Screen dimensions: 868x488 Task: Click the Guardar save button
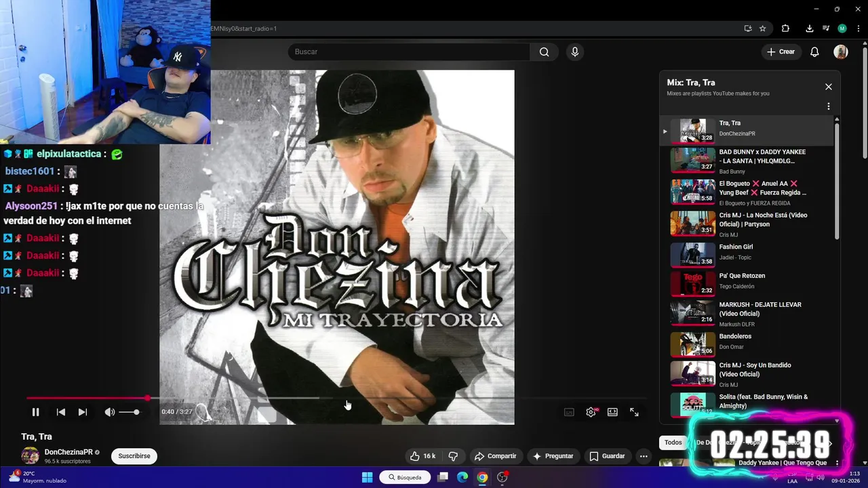(607, 456)
